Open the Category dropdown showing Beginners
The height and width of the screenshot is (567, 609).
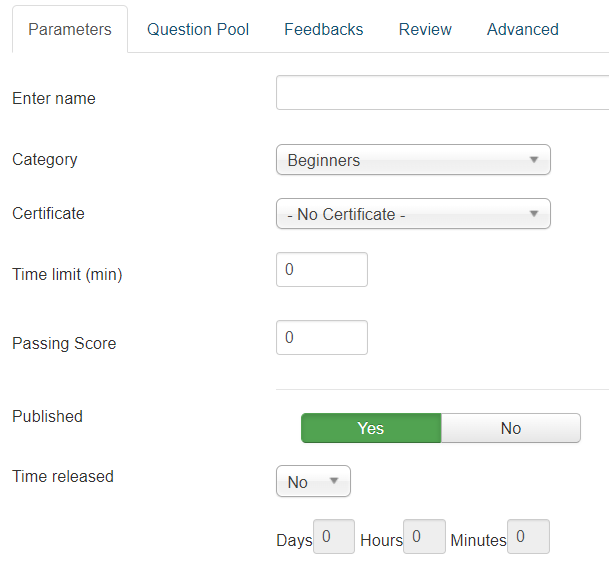point(412,160)
